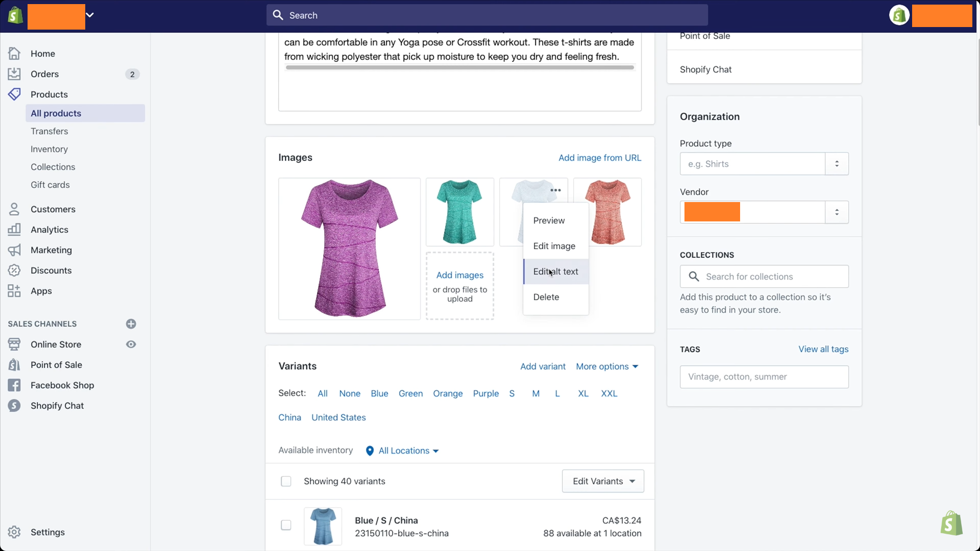The image size is (980, 551).
Task: Open the Orders section icon
Action: pos(15,74)
